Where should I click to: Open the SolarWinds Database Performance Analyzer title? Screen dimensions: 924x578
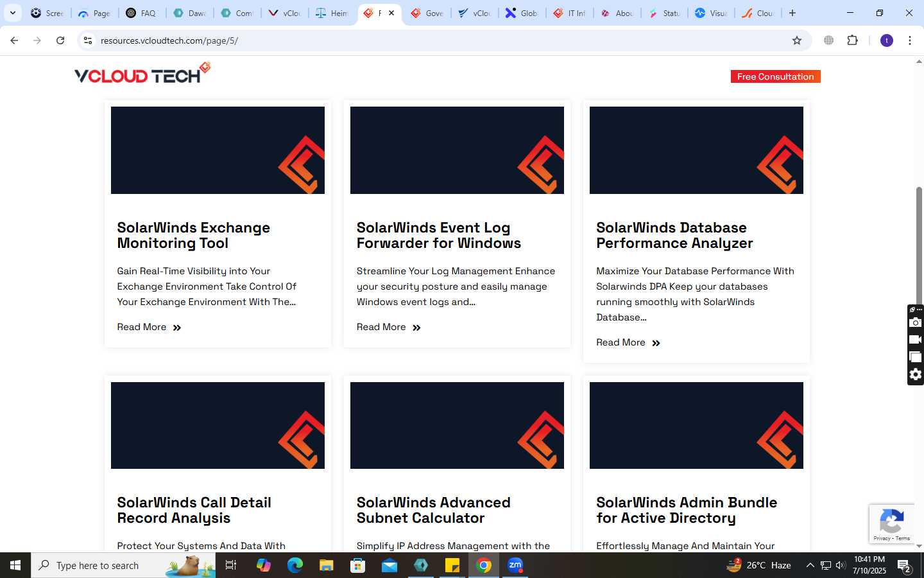pos(674,236)
